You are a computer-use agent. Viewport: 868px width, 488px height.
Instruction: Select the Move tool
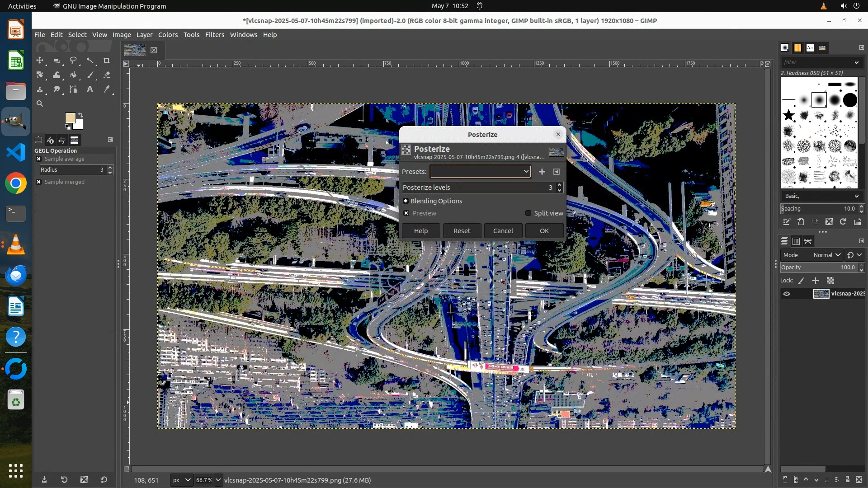click(x=40, y=60)
